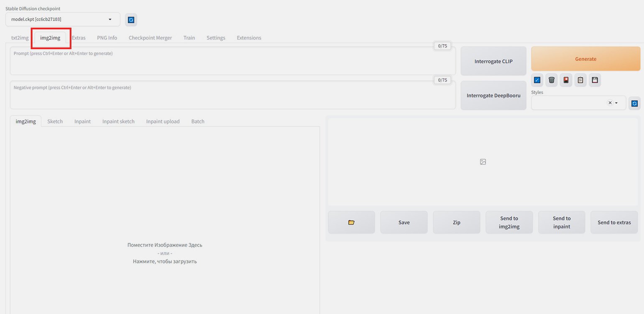Click the Interrogate CLIP button
The height and width of the screenshot is (314, 644).
click(493, 61)
